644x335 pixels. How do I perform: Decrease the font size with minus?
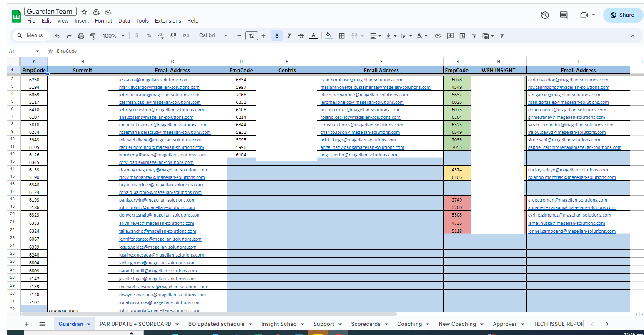(239, 36)
